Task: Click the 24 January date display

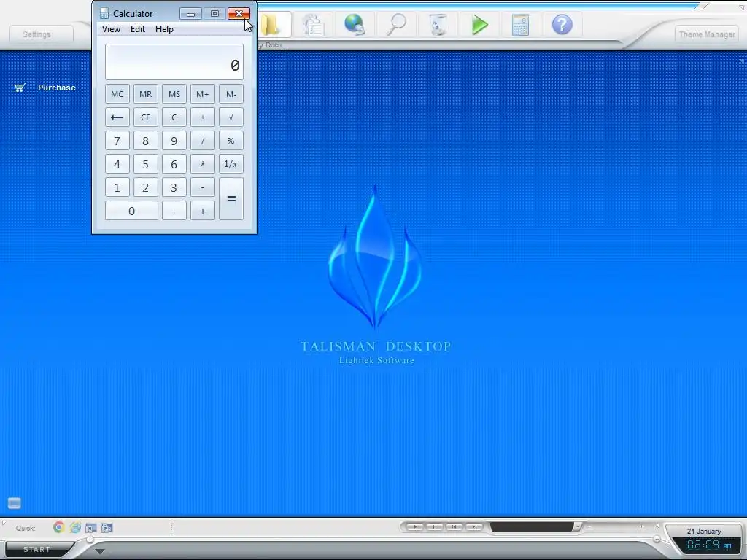Action: (704, 531)
